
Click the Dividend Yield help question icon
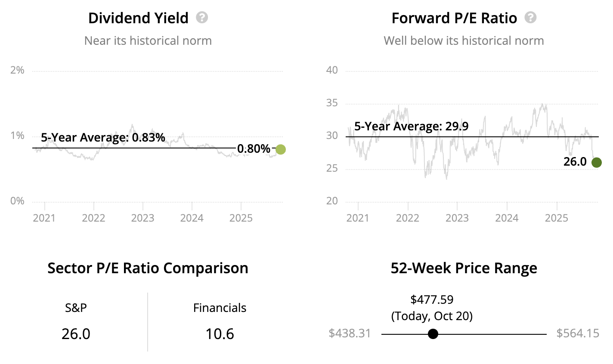(x=202, y=18)
